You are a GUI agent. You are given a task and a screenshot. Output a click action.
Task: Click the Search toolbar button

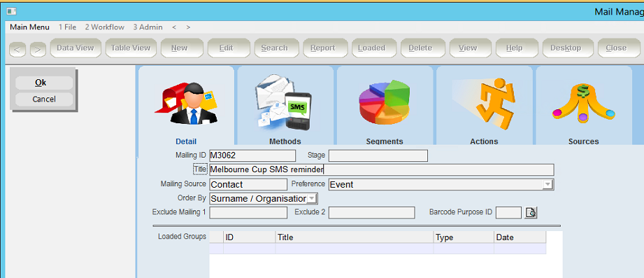pyautogui.click(x=274, y=48)
